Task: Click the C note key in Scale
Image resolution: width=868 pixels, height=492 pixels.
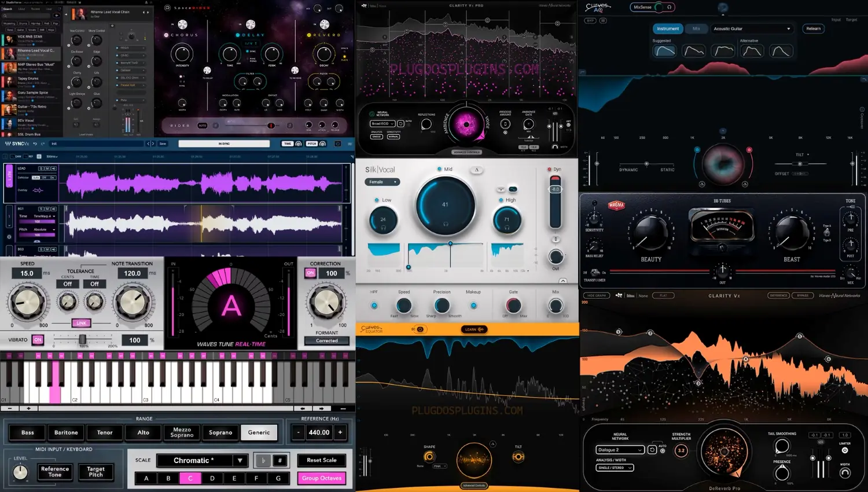Action: click(190, 478)
